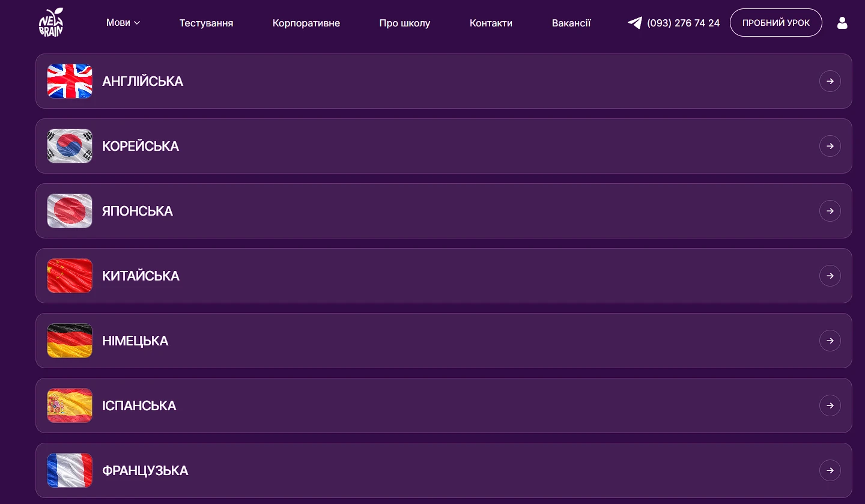Select the ЯПОНСЬКА language title

pyautogui.click(x=138, y=211)
